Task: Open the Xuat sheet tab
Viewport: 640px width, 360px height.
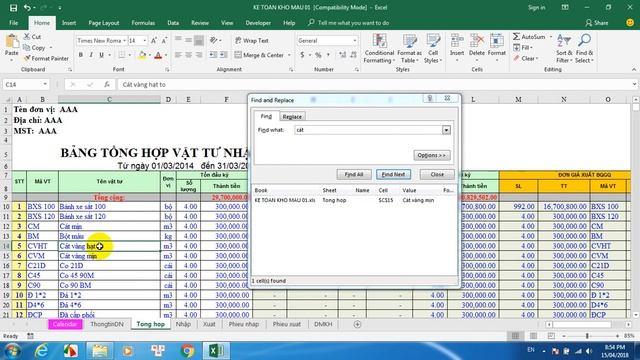Action: click(209, 324)
